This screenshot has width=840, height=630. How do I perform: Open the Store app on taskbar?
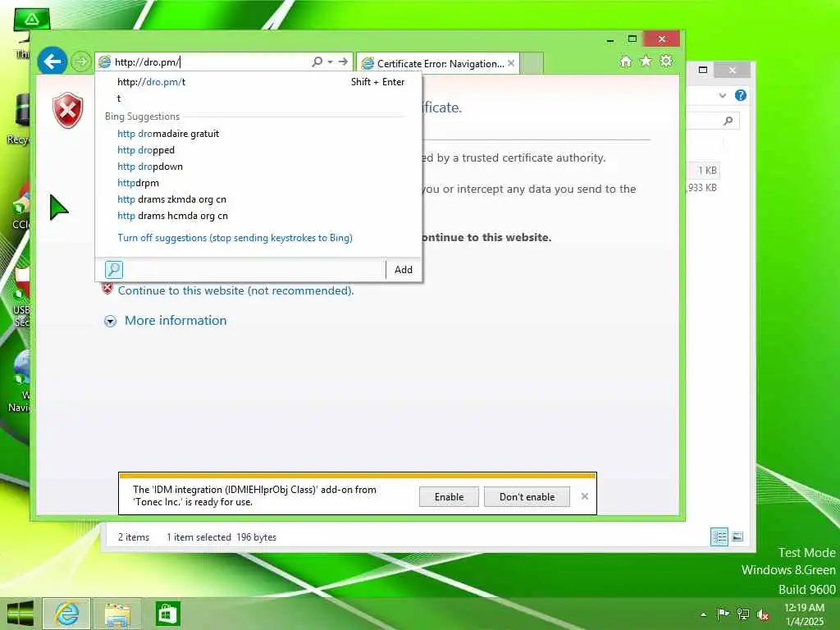pyautogui.click(x=167, y=614)
